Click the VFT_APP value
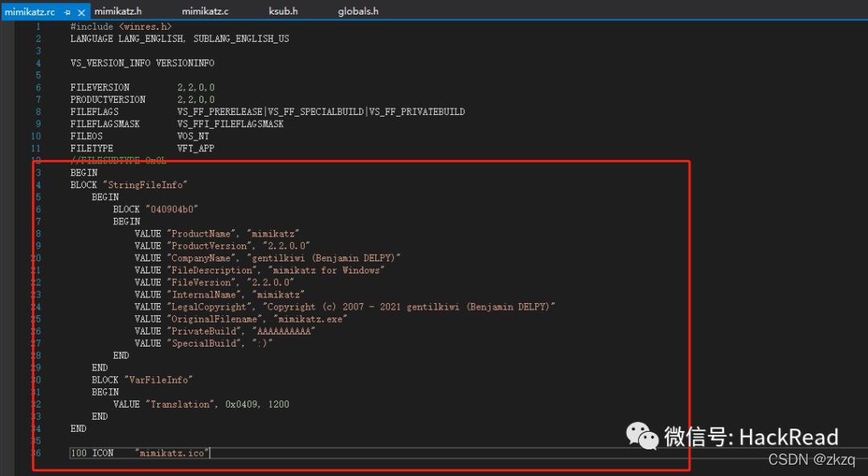This screenshot has width=868, height=476. (x=196, y=149)
